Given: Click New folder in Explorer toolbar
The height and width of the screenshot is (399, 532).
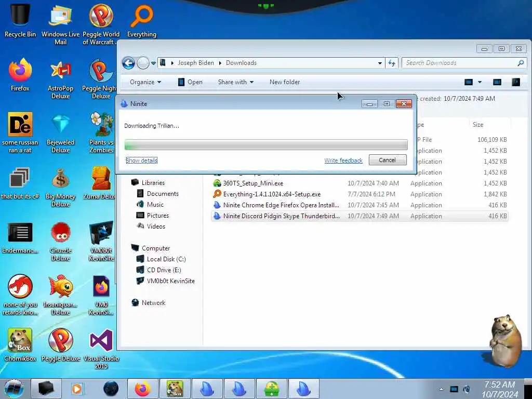Looking at the screenshot, I should (x=285, y=82).
